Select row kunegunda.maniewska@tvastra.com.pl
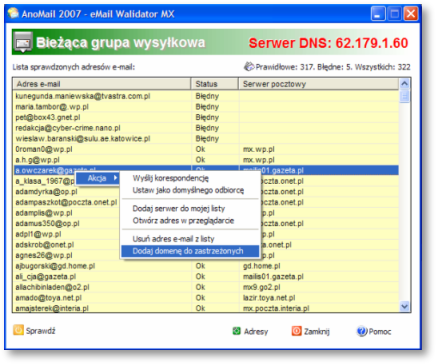Viewport: 436px width, 364px height. click(206, 96)
